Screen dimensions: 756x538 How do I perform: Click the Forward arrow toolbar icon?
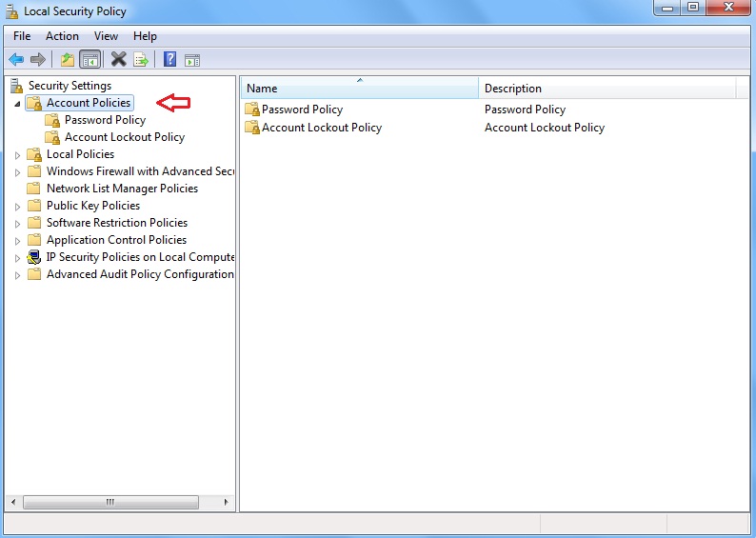coord(38,59)
